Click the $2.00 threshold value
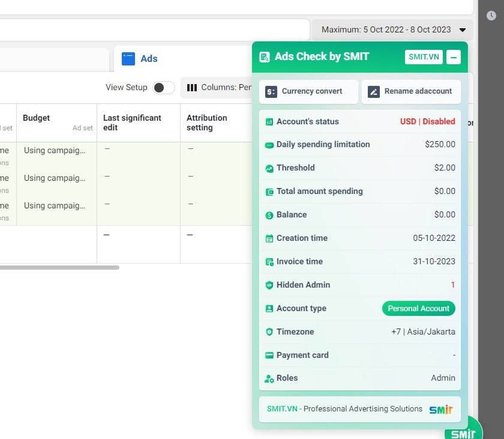The width and height of the screenshot is (504, 439). coord(445,168)
